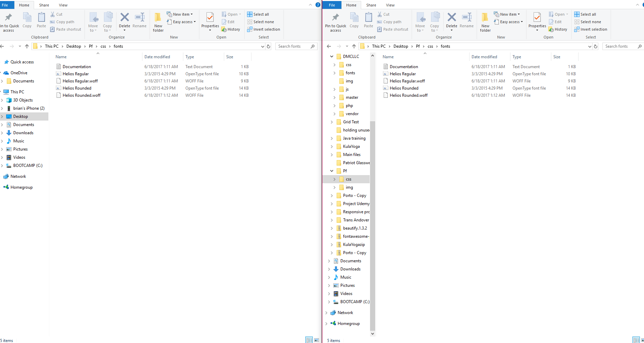Click Rename in the left window ribbon

(x=140, y=20)
